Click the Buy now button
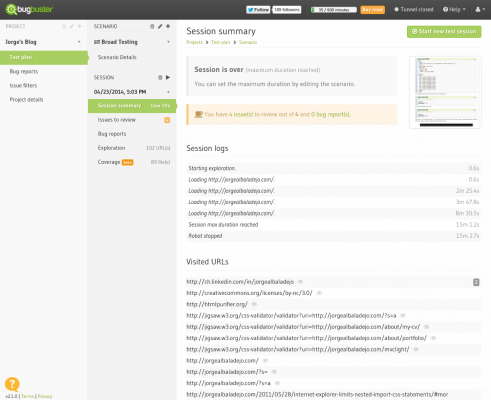Screen dimensions: 491x400 click(373, 10)
